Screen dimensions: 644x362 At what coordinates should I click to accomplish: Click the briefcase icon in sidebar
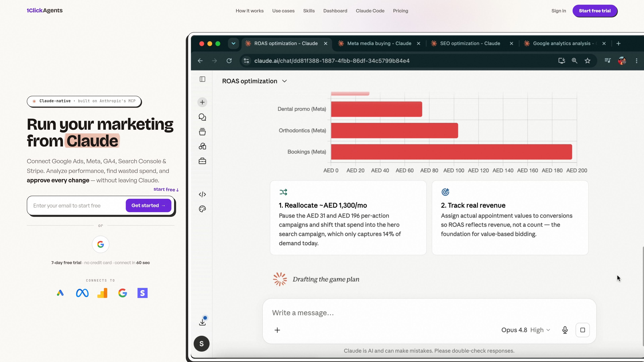202,161
